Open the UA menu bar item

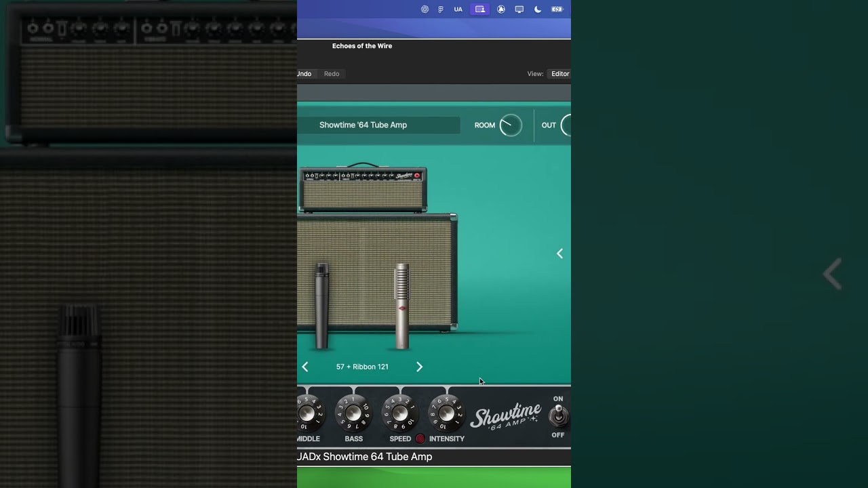pos(458,9)
